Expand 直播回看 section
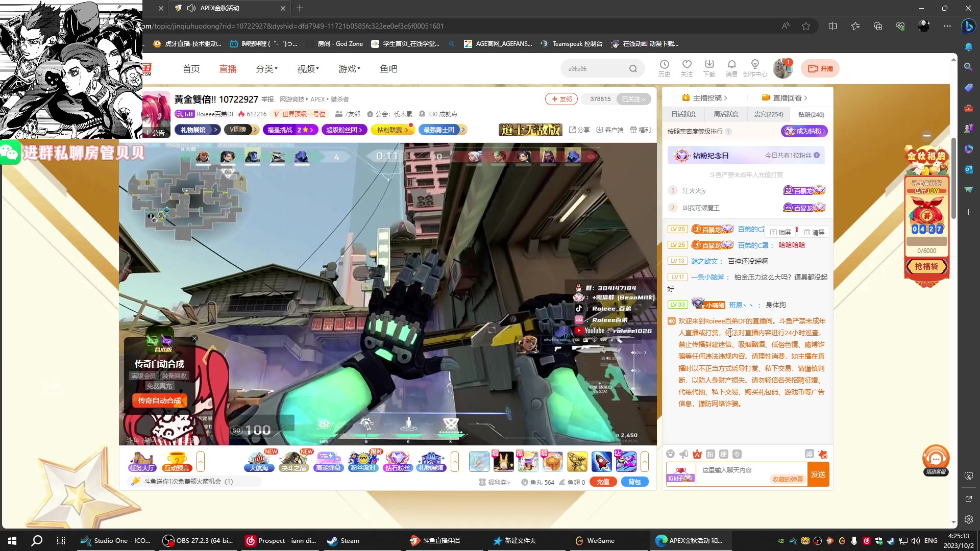 coord(785,98)
